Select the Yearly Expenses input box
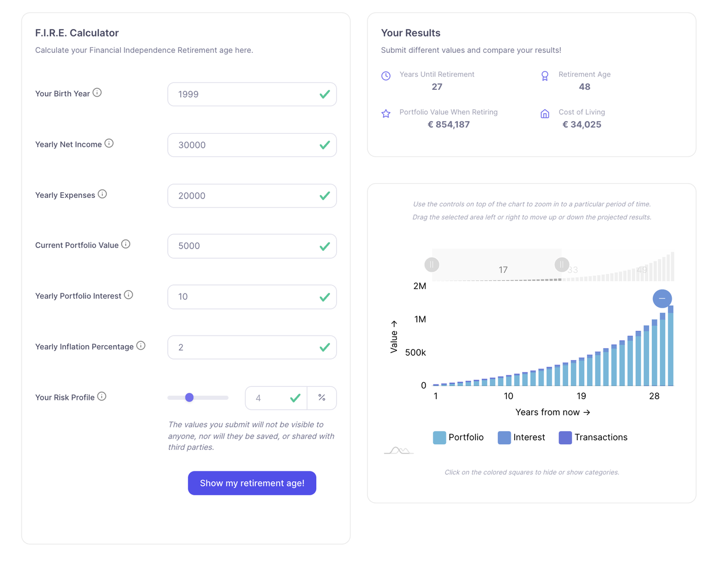728x563 pixels. click(x=245, y=196)
